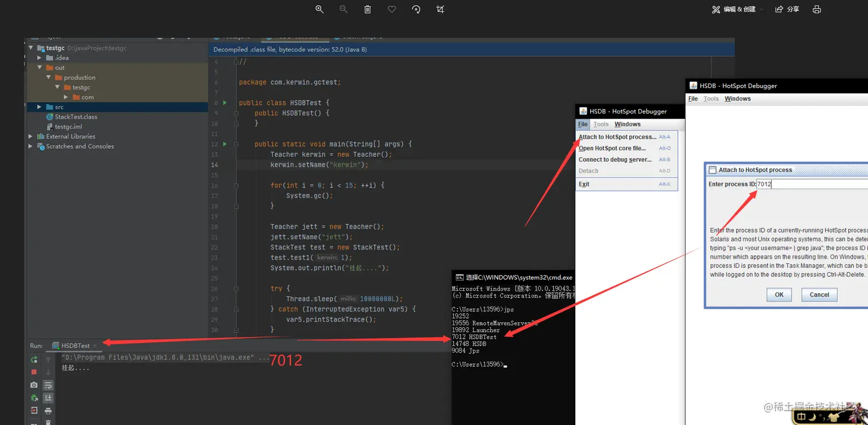Rotate the photo

point(416,9)
